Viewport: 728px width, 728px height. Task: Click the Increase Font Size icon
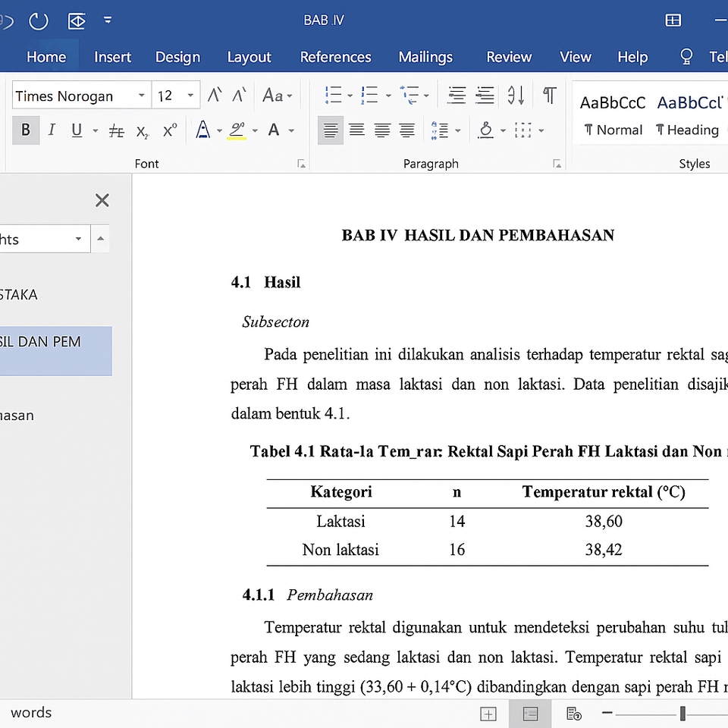point(215,96)
